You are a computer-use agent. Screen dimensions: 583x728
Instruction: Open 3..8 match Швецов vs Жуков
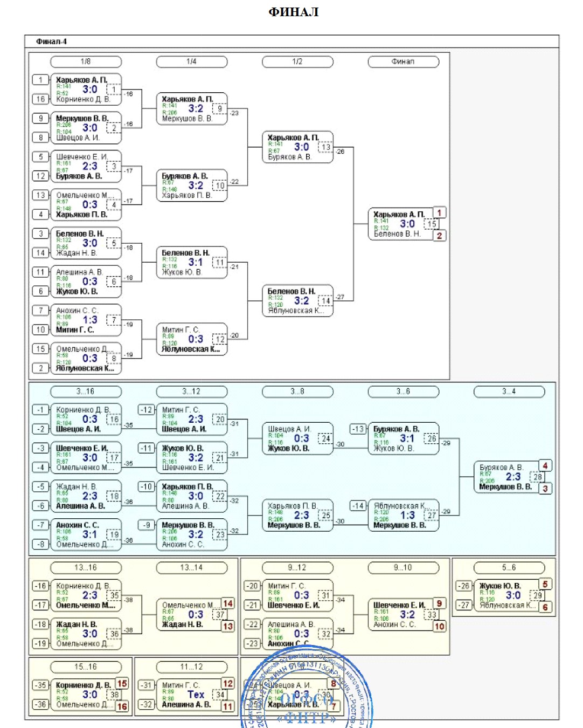click(x=298, y=439)
